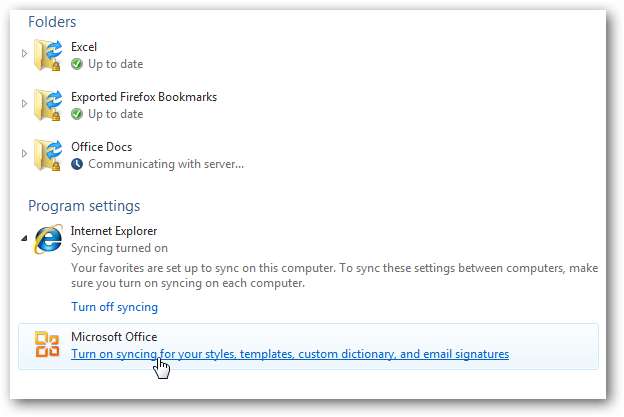Click the Turn off syncing link
The width and height of the screenshot is (624, 417).
pos(114,307)
